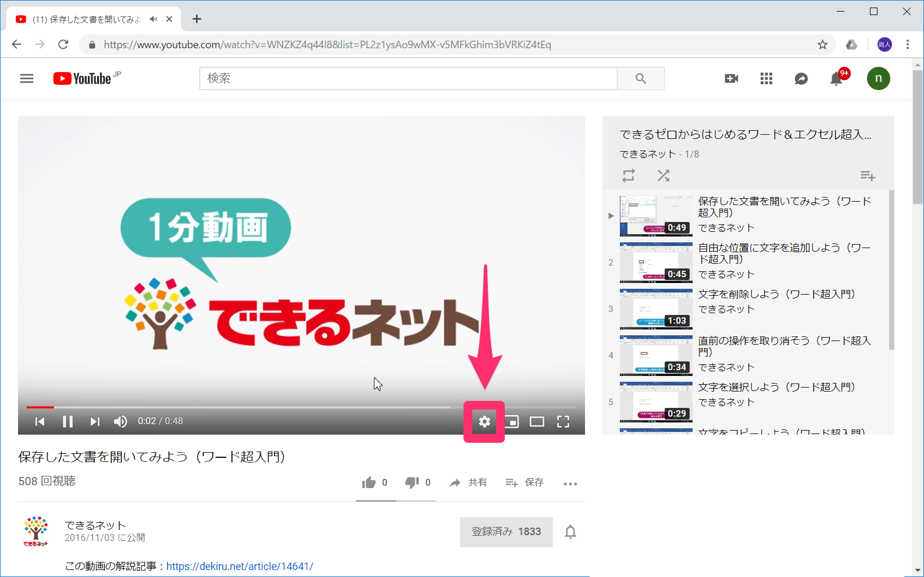
Task: Skip to the next video
Action: coord(95,421)
